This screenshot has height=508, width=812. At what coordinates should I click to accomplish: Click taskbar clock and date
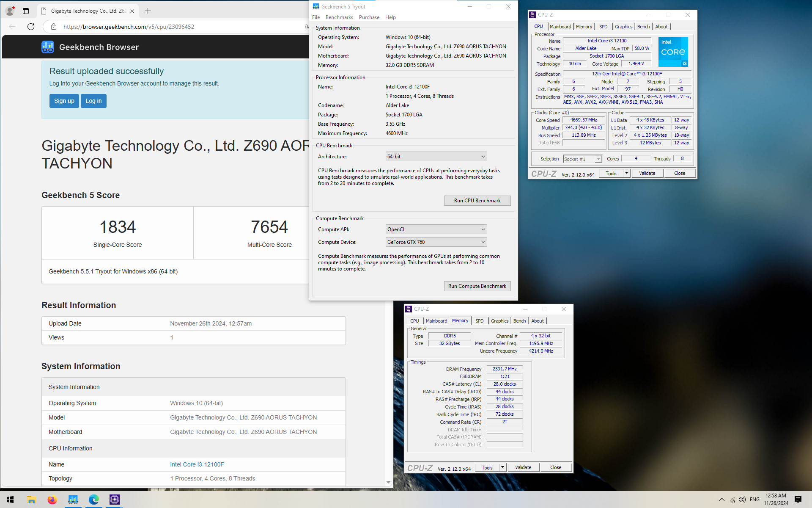click(776, 500)
